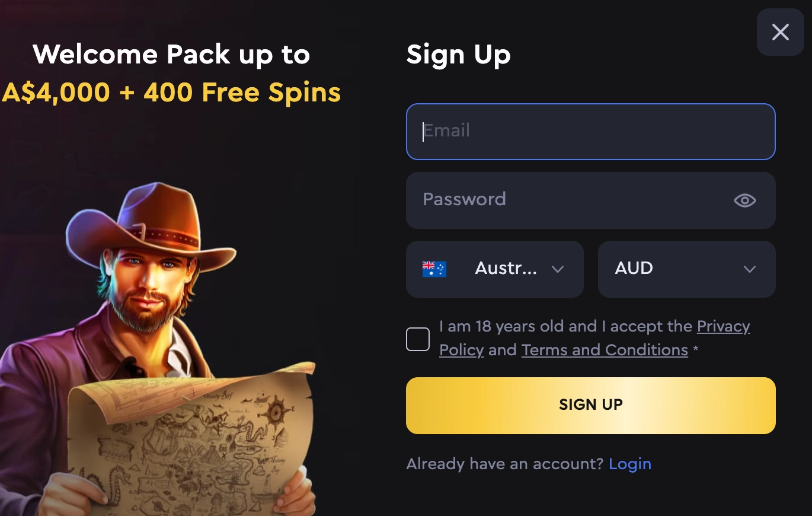Expand the country dropdown chevron
The image size is (812, 516).
557,269
